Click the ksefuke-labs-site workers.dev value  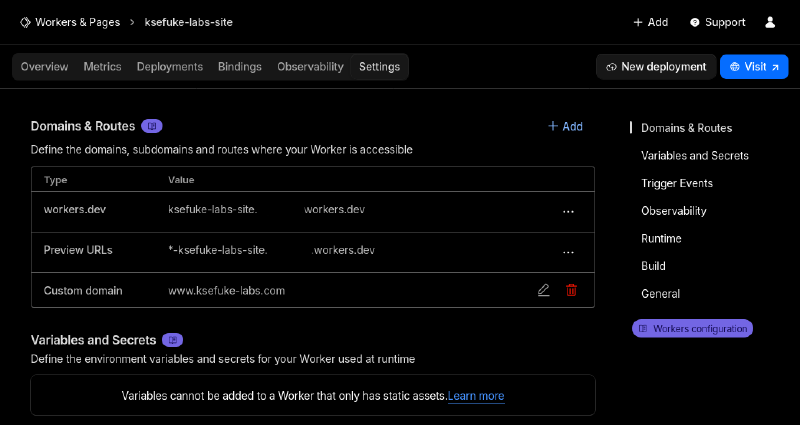click(266, 209)
